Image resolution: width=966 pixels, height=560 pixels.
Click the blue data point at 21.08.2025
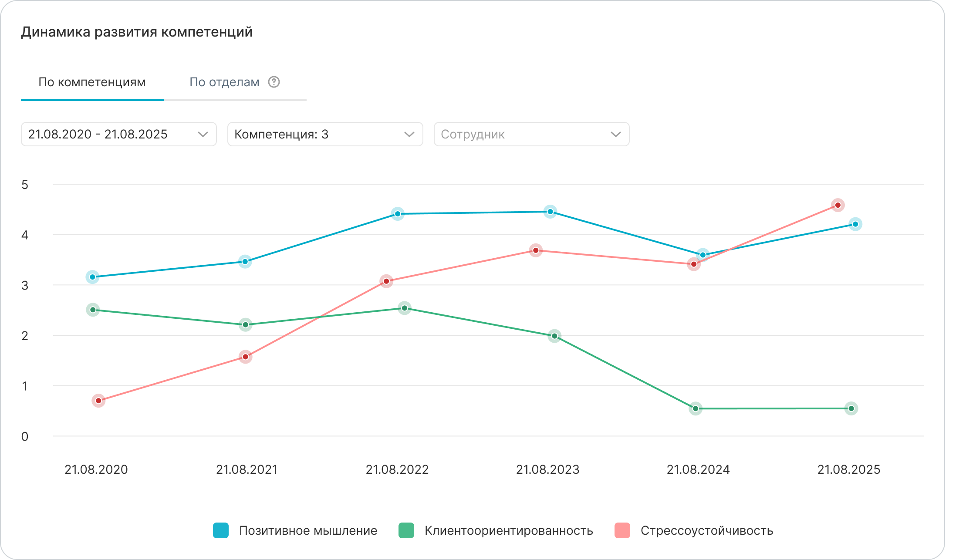coord(855,224)
